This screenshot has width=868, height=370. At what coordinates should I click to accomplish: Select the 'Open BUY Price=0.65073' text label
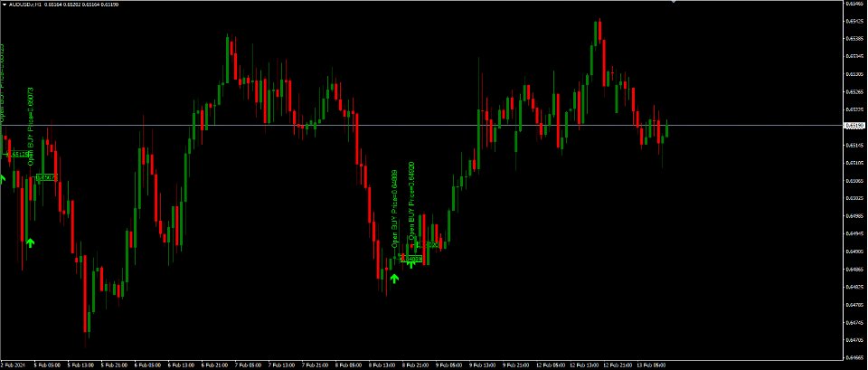31,127
